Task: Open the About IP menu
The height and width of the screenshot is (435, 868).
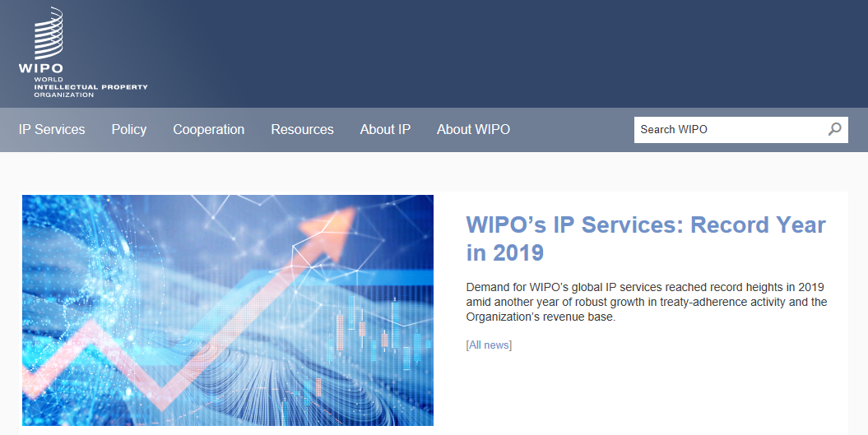Action: click(x=385, y=129)
